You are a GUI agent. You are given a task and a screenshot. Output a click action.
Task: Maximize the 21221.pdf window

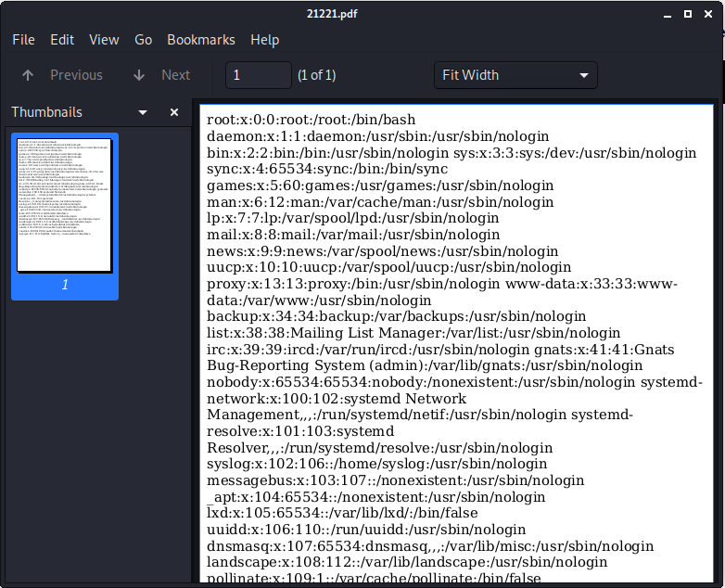point(687,14)
